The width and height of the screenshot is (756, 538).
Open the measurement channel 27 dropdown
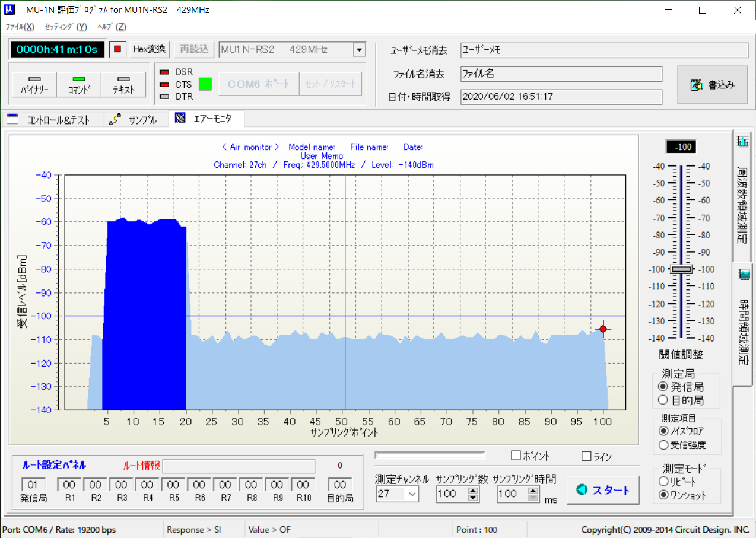click(x=412, y=494)
